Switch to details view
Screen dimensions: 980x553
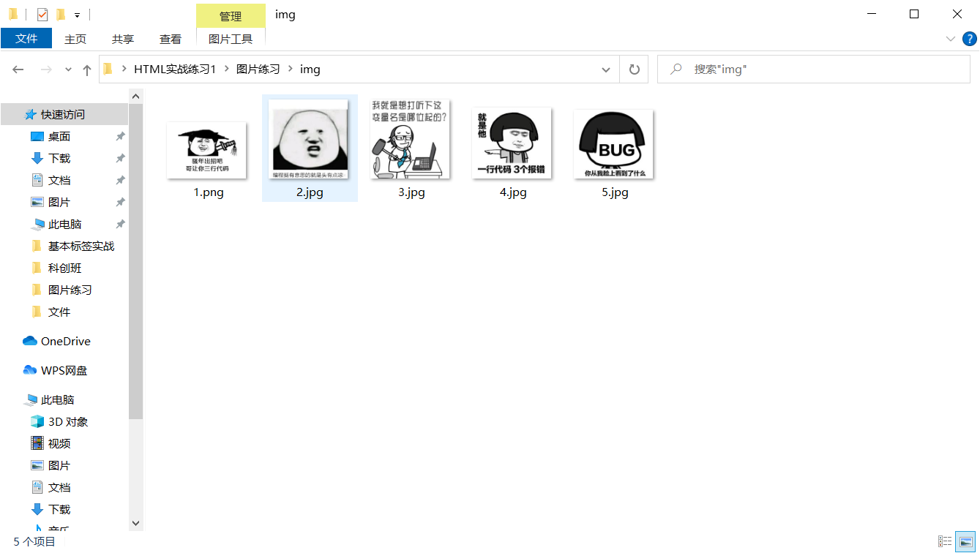[x=945, y=541]
